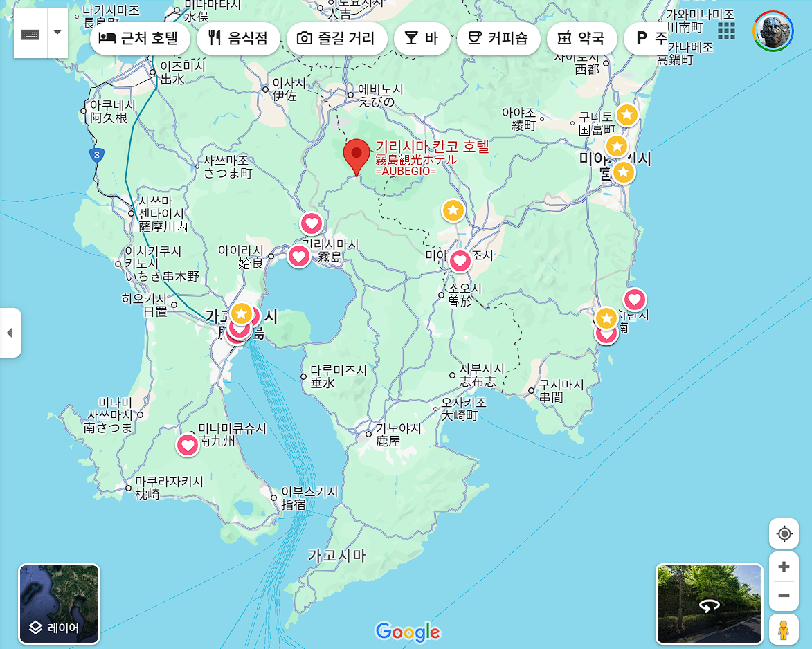The width and height of the screenshot is (812, 649).
Task: Click the 이치키쿠시키노시 label
Action: click(x=161, y=264)
